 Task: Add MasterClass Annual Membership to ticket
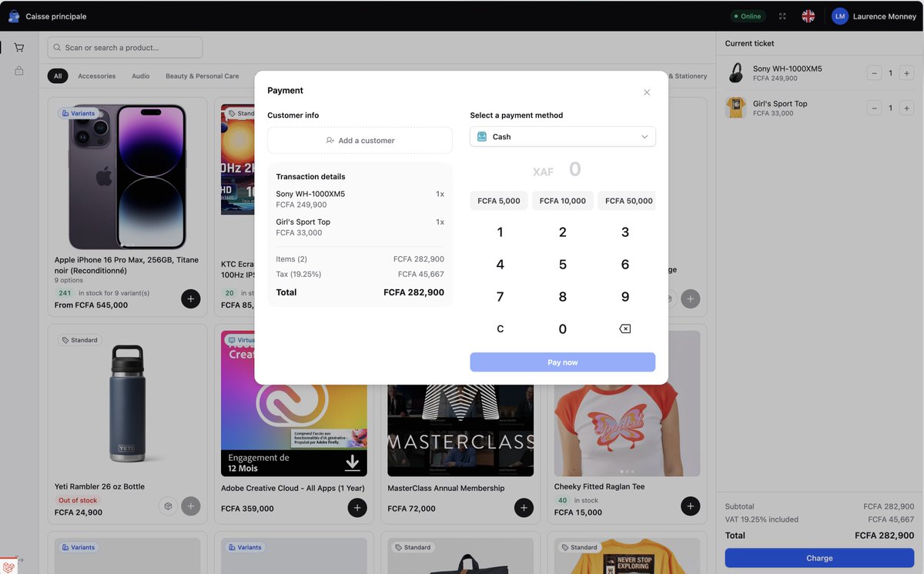(524, 508)
